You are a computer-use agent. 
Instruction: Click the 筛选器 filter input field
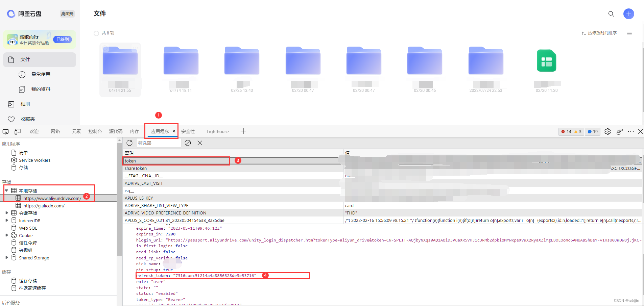point(158,143)
